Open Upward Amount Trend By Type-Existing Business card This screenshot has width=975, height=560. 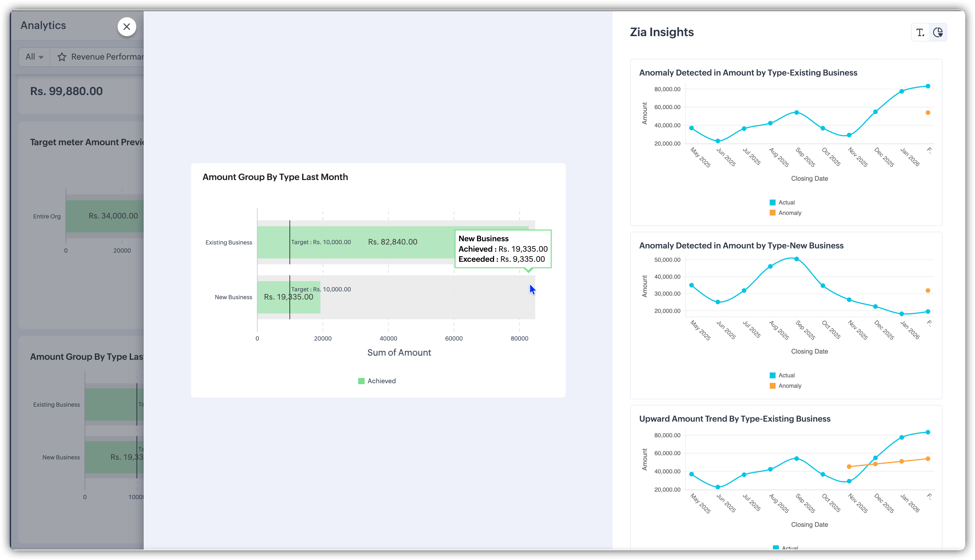tap(735, 418)
